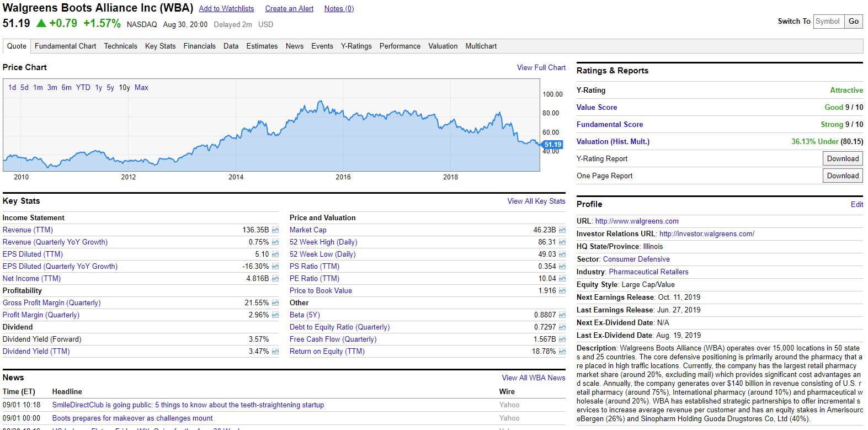Open Boots prepares for makeover headline
This screenshot has width=868, height=430.
(x=132, y=418)
